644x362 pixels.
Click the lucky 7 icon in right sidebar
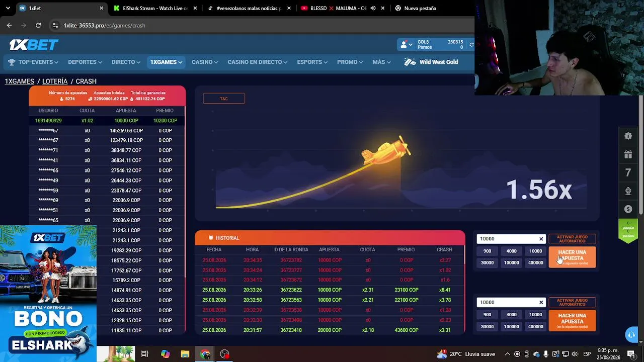click(628, 172)
